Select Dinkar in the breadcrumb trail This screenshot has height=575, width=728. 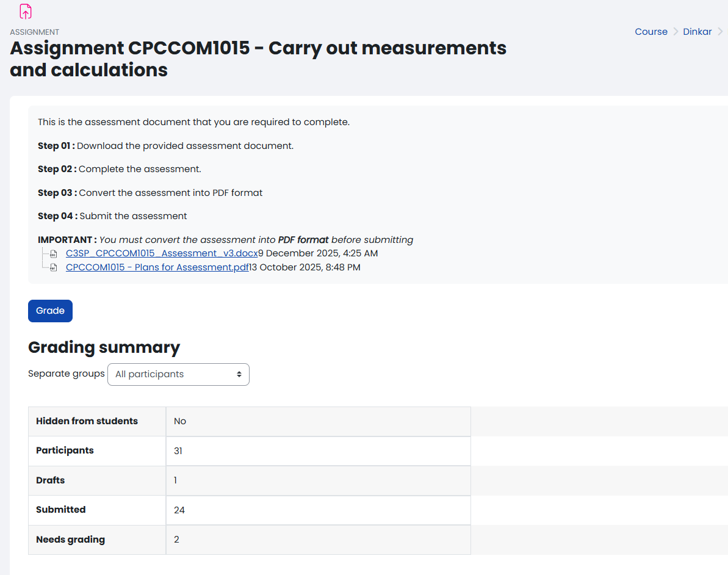(697, 31)
